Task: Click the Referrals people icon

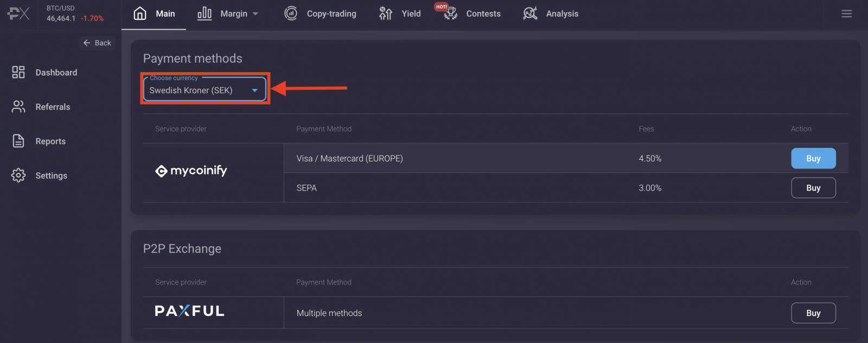Action: coord(18,107)
